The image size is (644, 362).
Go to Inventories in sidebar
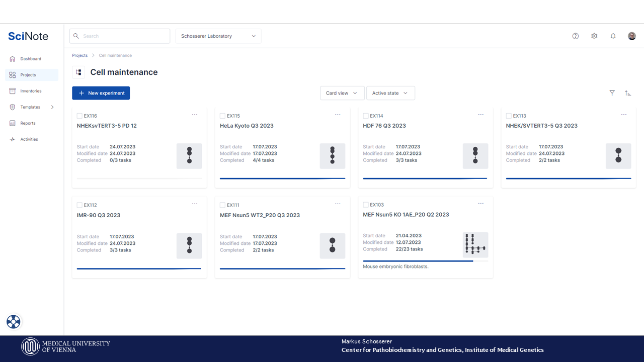click(32, 91)
